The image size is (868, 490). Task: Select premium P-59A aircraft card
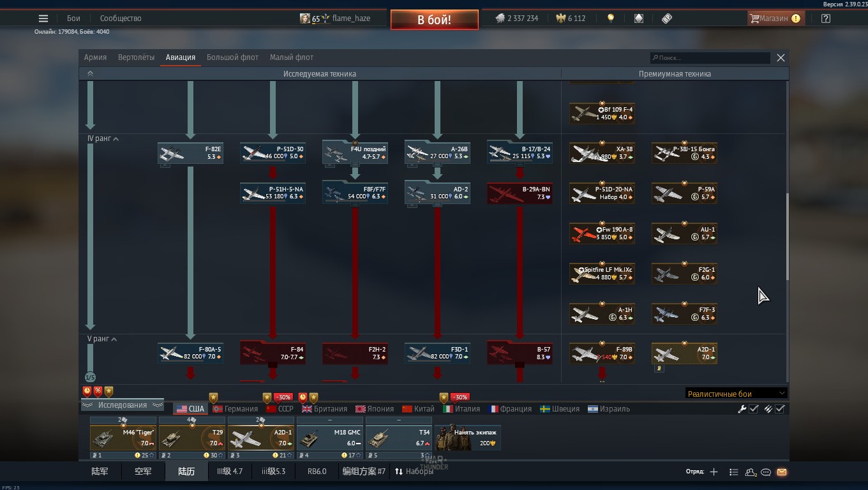(x=684, y=193)
